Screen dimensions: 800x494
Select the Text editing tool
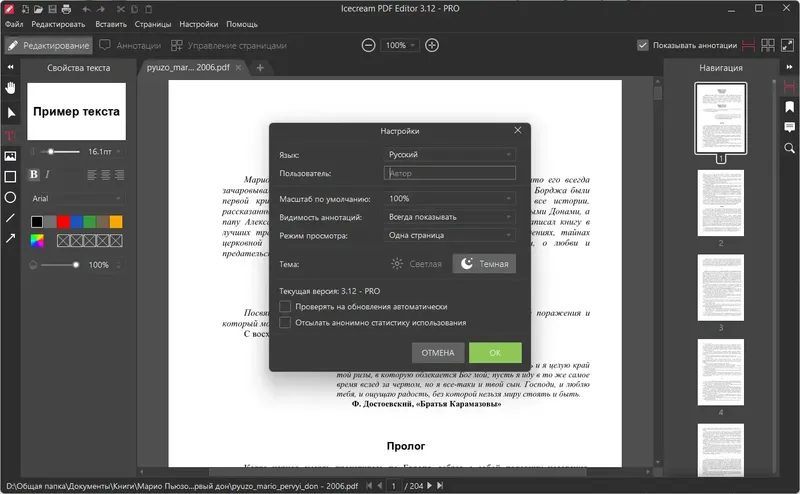coord(10,135)
